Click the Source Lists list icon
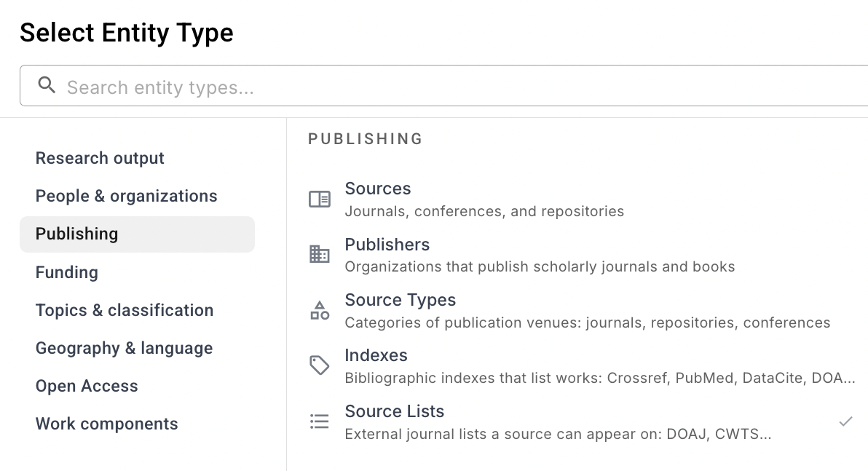The height and width of the screenshot is (471, 868). coord(320,421)
